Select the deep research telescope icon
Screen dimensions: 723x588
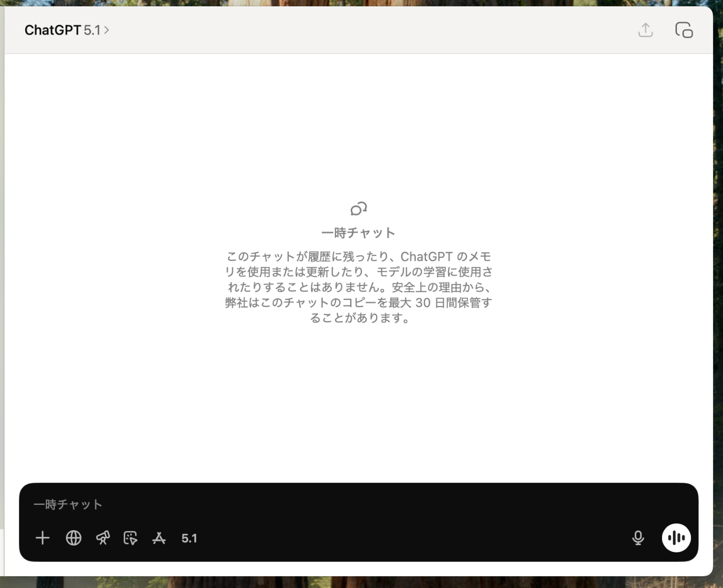[x=102, y=537]
